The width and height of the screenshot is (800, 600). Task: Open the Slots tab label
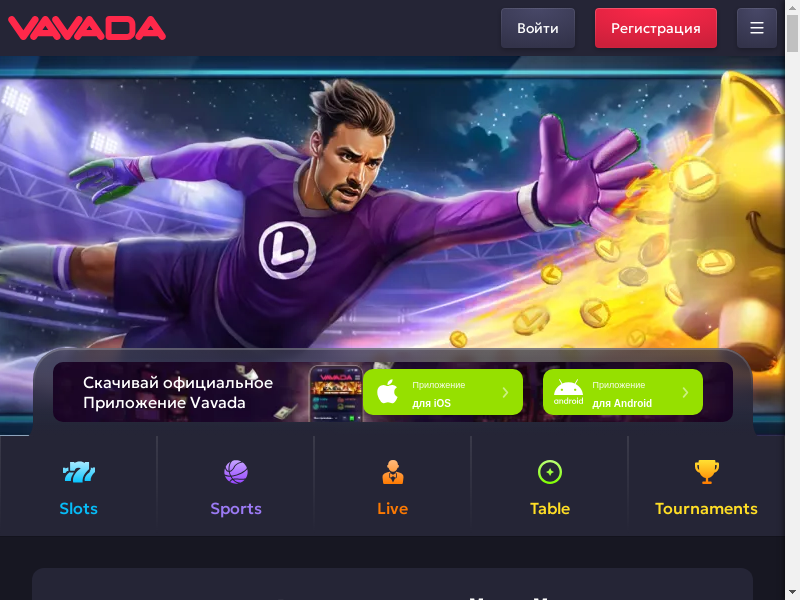point(79,509)
